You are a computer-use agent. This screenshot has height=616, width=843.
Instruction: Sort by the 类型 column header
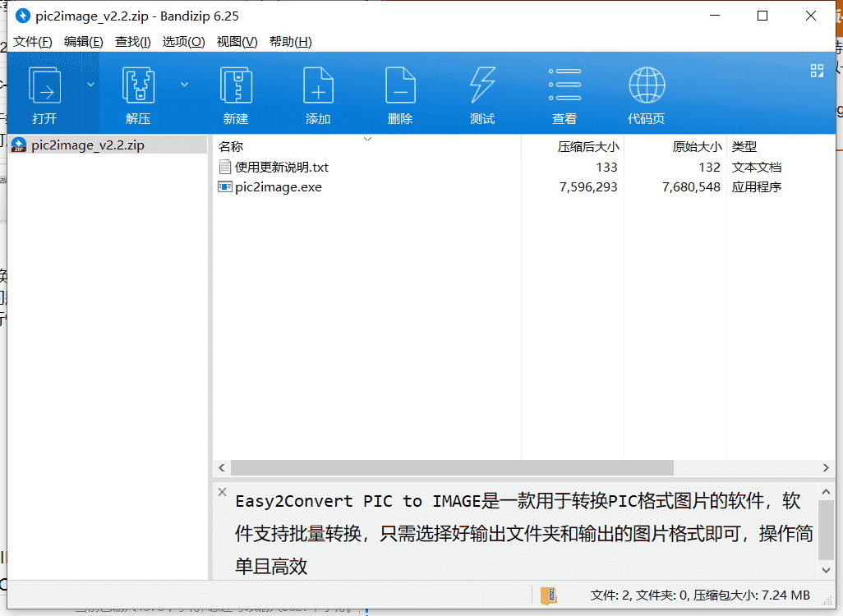pyautogui.click(x=781, y=147)
